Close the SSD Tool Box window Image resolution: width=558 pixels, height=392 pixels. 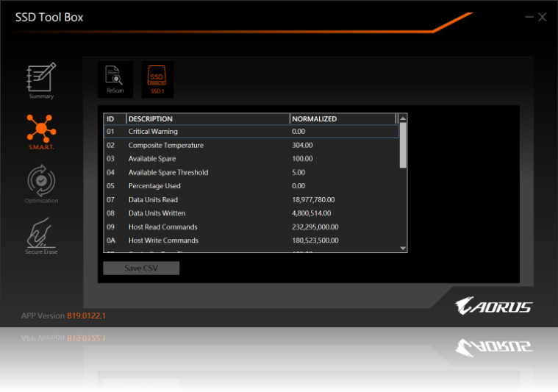(x=543, y=17)
